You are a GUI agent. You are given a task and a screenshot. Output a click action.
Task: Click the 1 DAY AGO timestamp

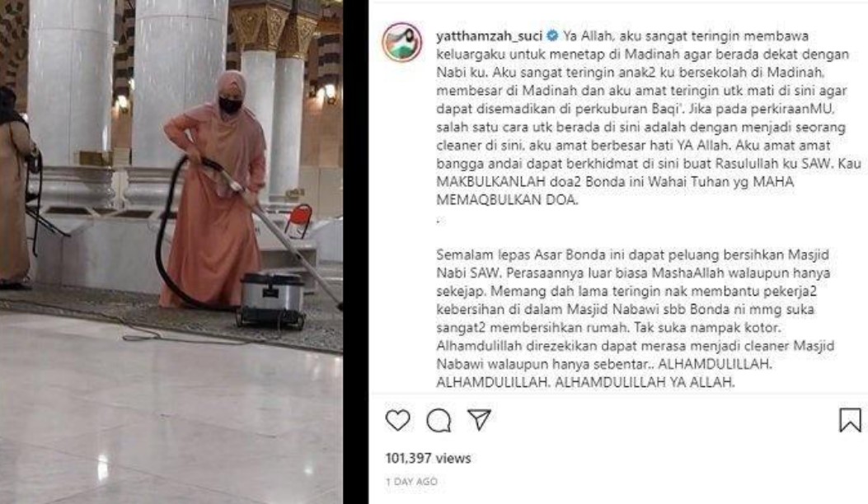(411, 482)
